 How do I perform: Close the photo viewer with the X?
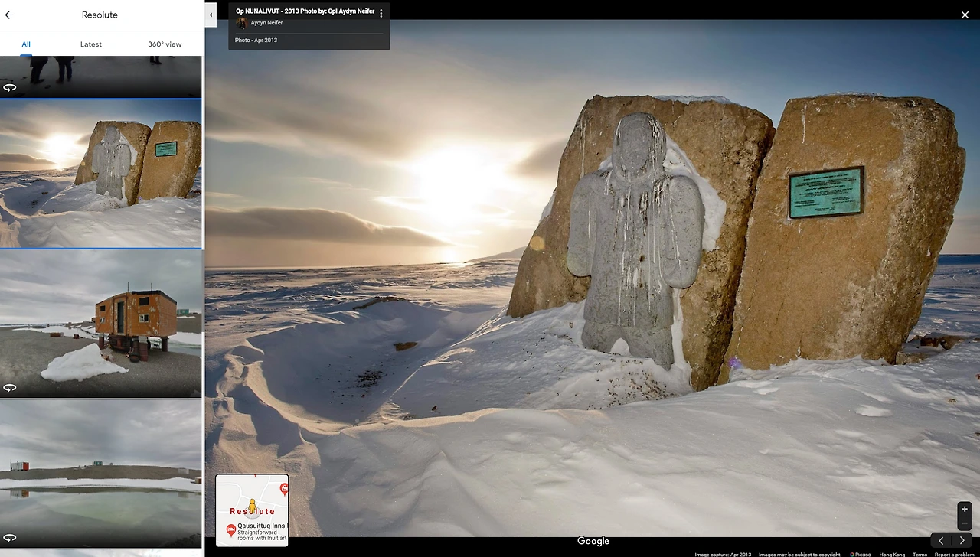[x=965, y=15]
